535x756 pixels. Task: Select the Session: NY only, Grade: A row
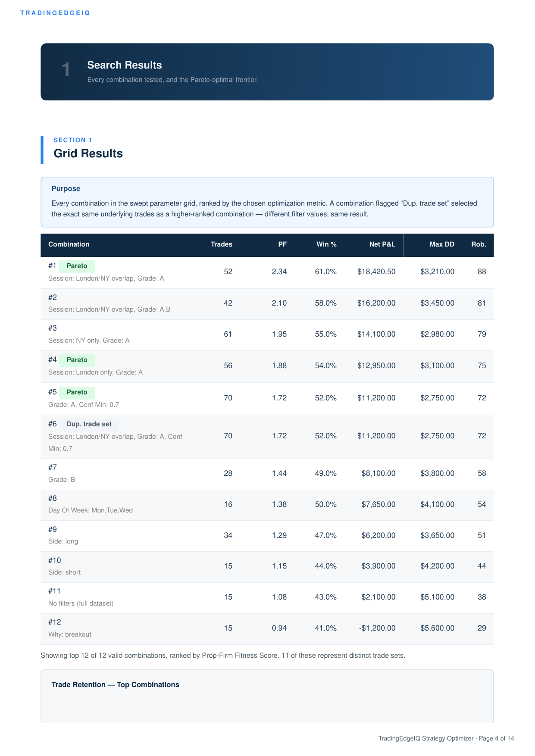coord(267,335)
